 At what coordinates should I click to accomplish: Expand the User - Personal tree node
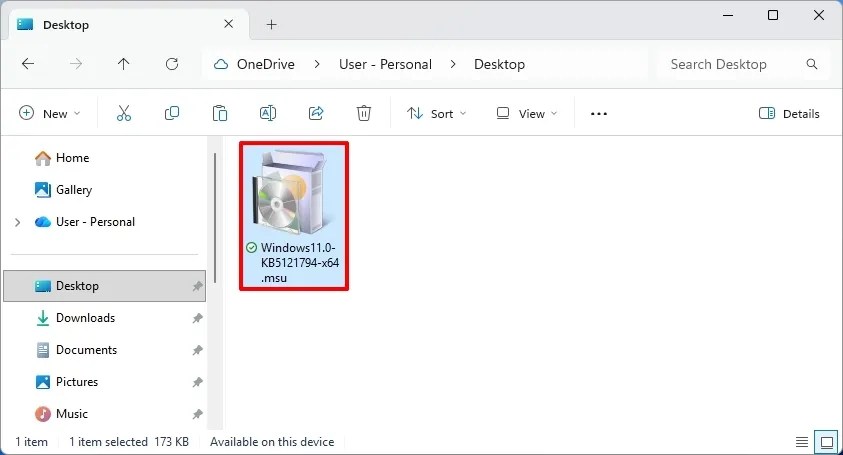click(18, 222)
